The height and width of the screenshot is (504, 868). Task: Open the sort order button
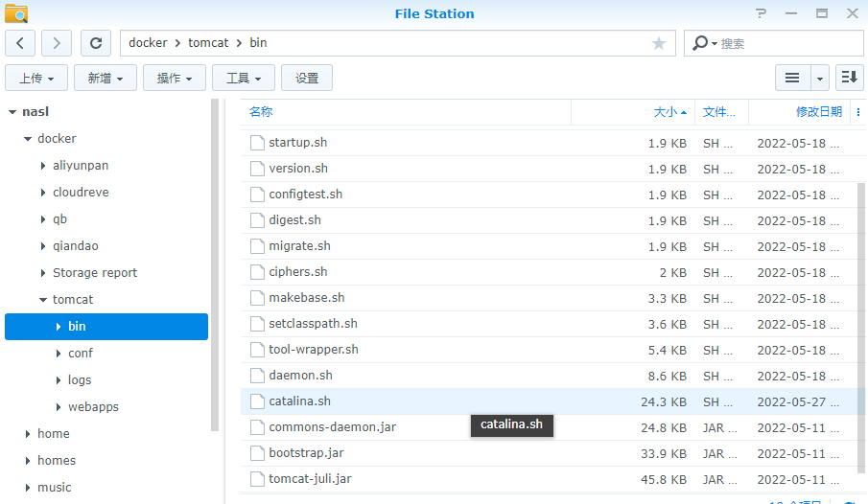click(849, 79)
